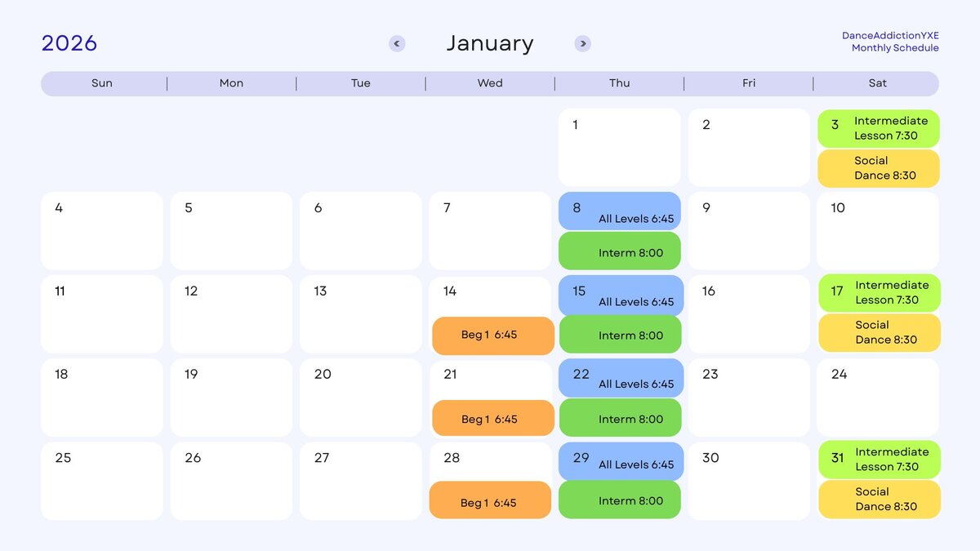Advance to next month arrow
Screen dimensions: 980x551
pos(582,44)
